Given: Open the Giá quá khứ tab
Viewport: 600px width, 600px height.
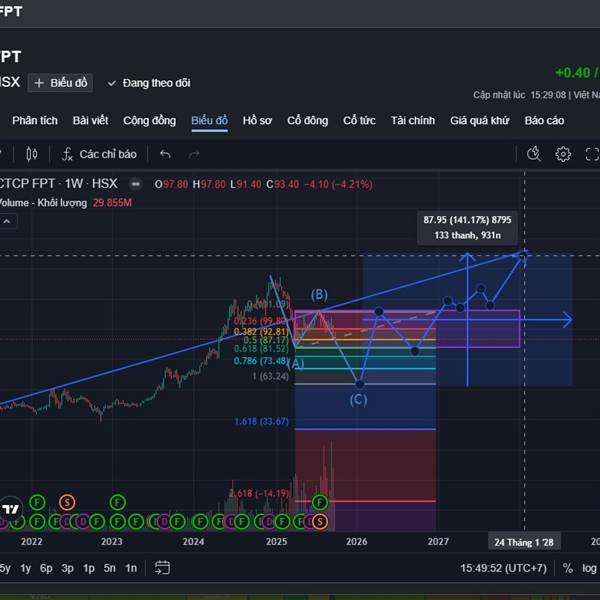Looking at the screenshot, I should point(480,121).
